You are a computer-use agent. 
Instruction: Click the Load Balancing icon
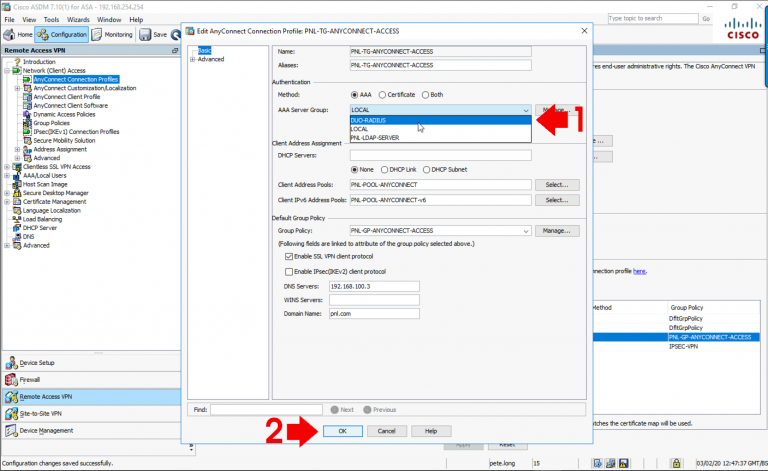click(x=17, y=219)
